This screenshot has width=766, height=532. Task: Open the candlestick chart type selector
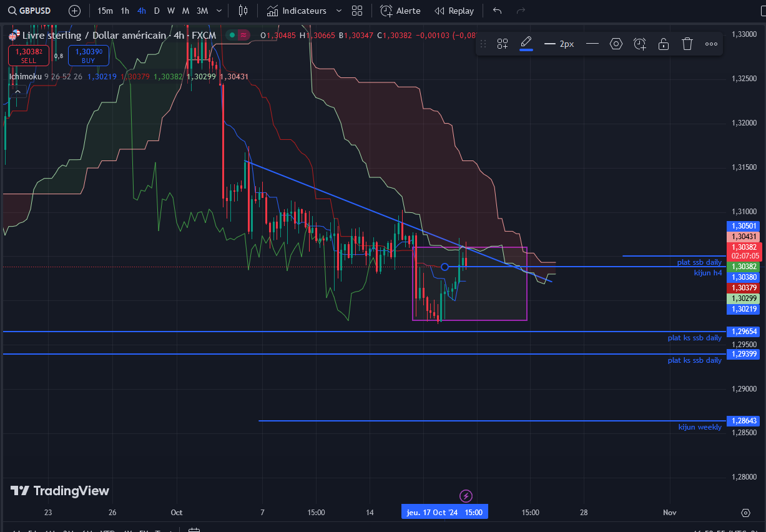[x=243, y=11]
